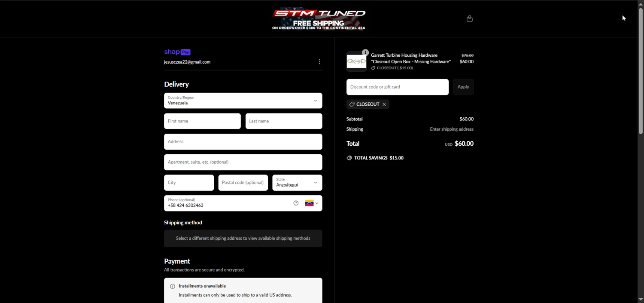
Task: Click the struck-through $75.00 original price
Action: click(468, 55)
